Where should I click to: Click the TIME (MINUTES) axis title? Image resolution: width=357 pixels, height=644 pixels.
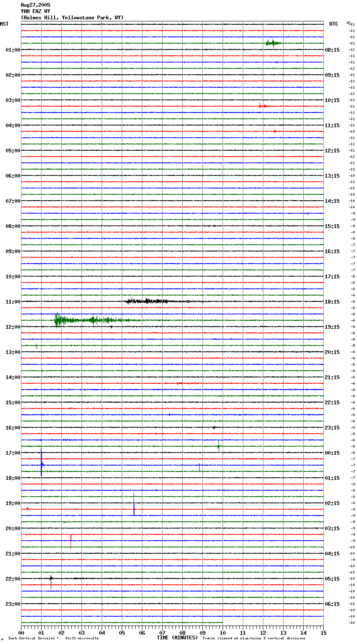(x=177, y=638)
